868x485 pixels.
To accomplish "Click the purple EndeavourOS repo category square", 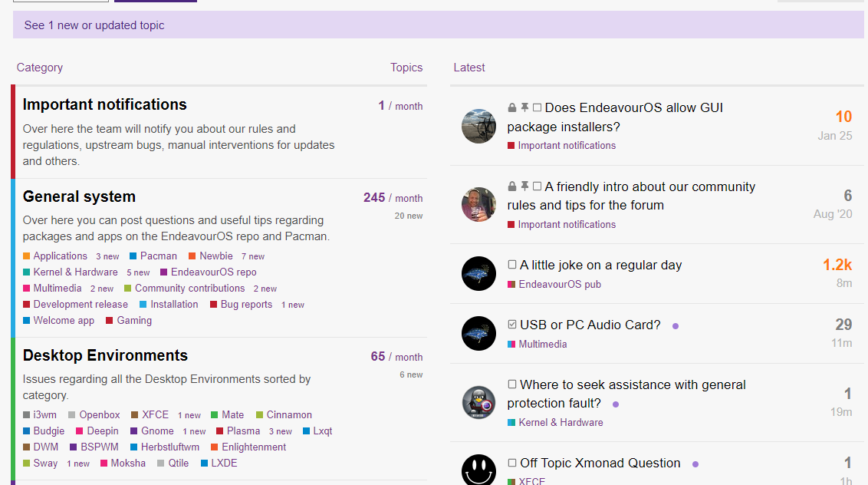I will (163, 272).
